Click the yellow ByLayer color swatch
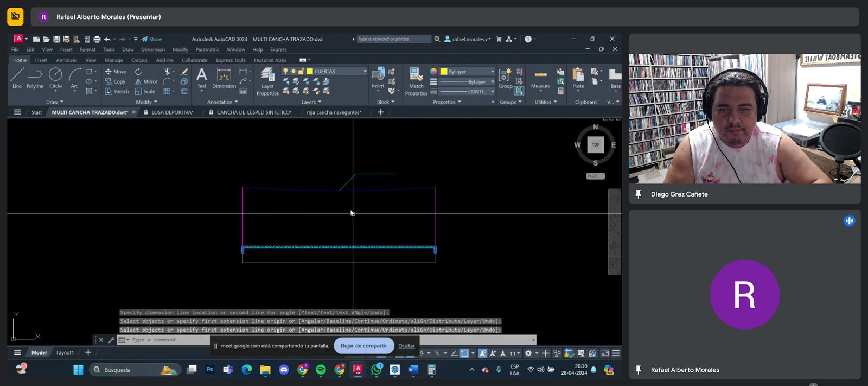 [x=444, y=71]
